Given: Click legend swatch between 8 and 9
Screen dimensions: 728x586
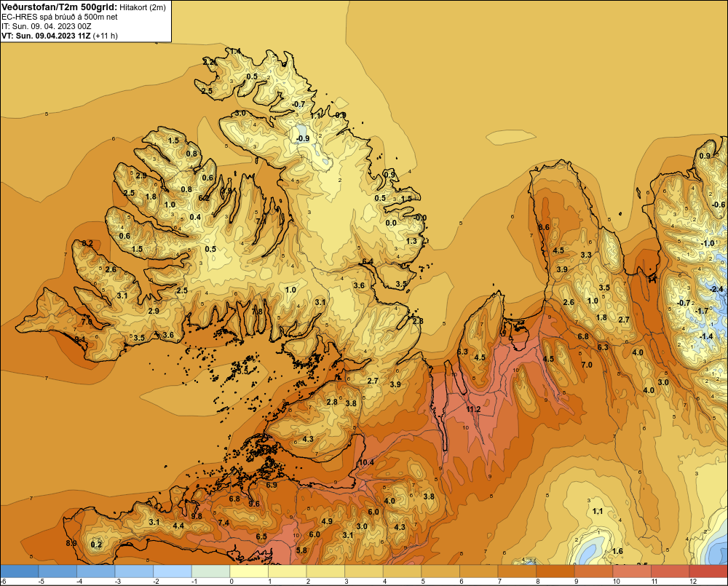Looking at the screenshot, I should [x=555, y=571].
